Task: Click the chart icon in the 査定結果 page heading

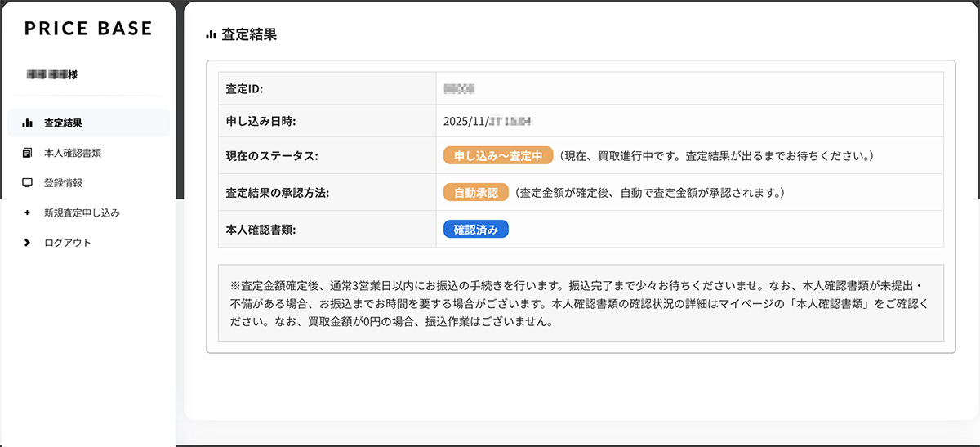Action: point(212,35)
